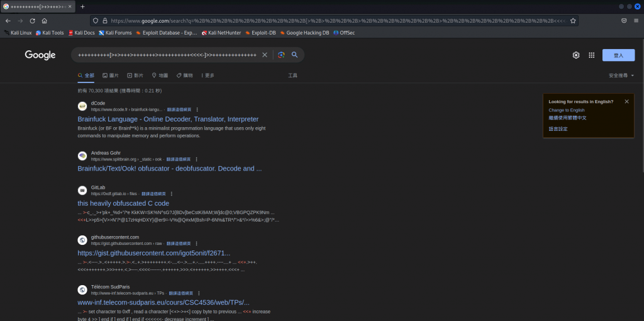Switch to 購物 (Shopping) tab
The height and width of the screenshot is (321, 644).
coord(184,76)
